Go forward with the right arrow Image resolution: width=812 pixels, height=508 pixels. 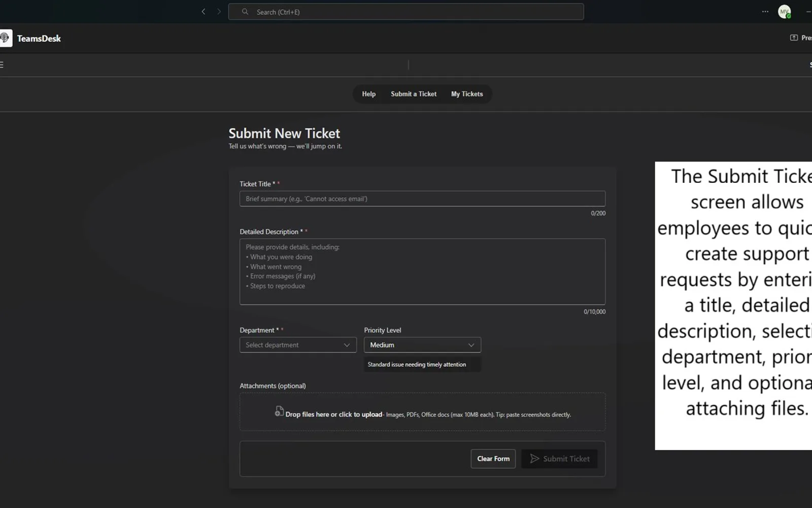pyautogui.click(x=219, y=12)
